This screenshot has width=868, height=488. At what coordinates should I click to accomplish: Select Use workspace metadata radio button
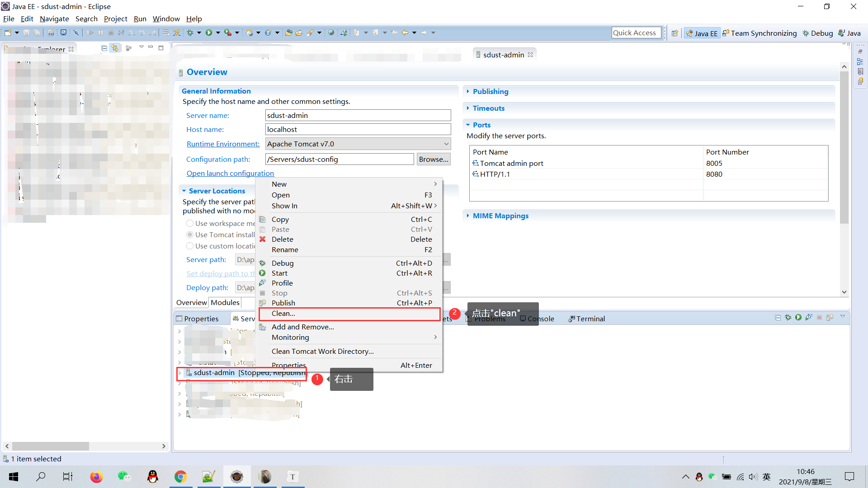190,223
